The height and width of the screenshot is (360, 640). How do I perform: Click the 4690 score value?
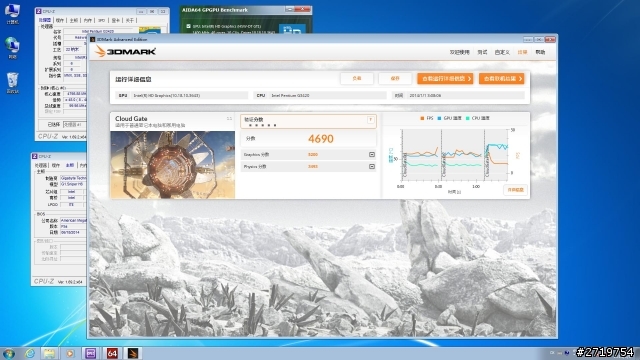point(321,139)
